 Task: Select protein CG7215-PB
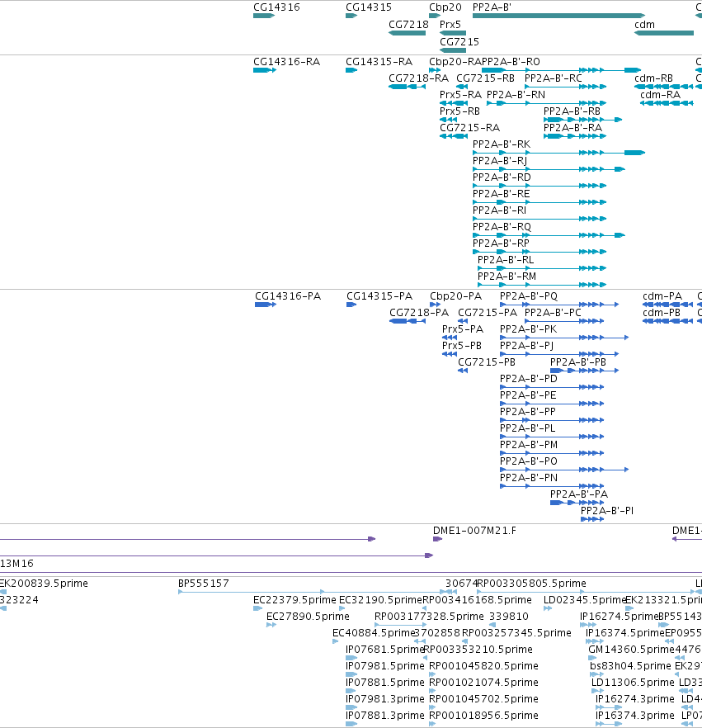pos(463,371)
